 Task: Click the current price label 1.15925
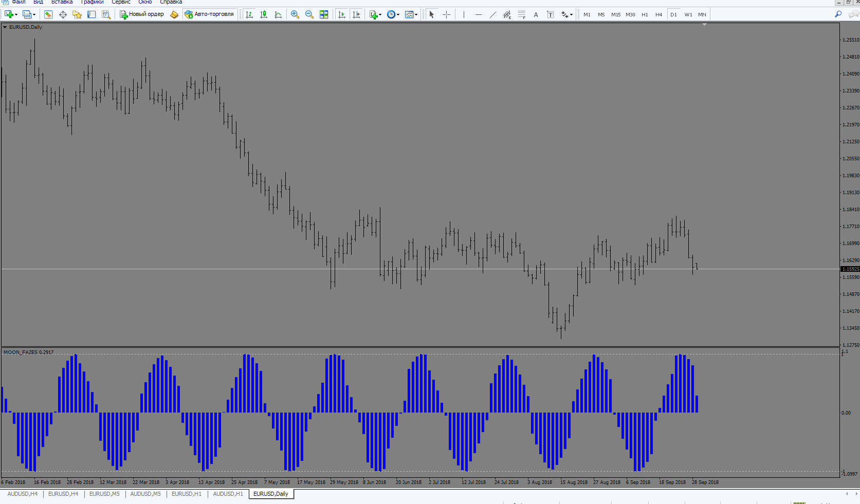click(x=850, y=269)
